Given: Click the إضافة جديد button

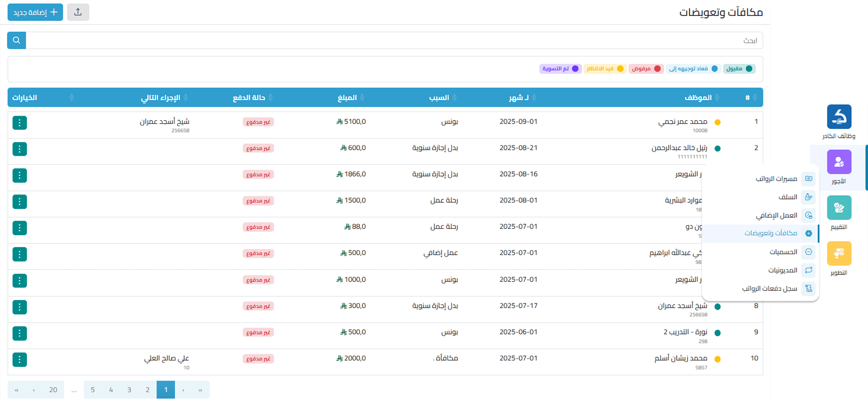Looking at the screenshot, I should pos(35,12).
